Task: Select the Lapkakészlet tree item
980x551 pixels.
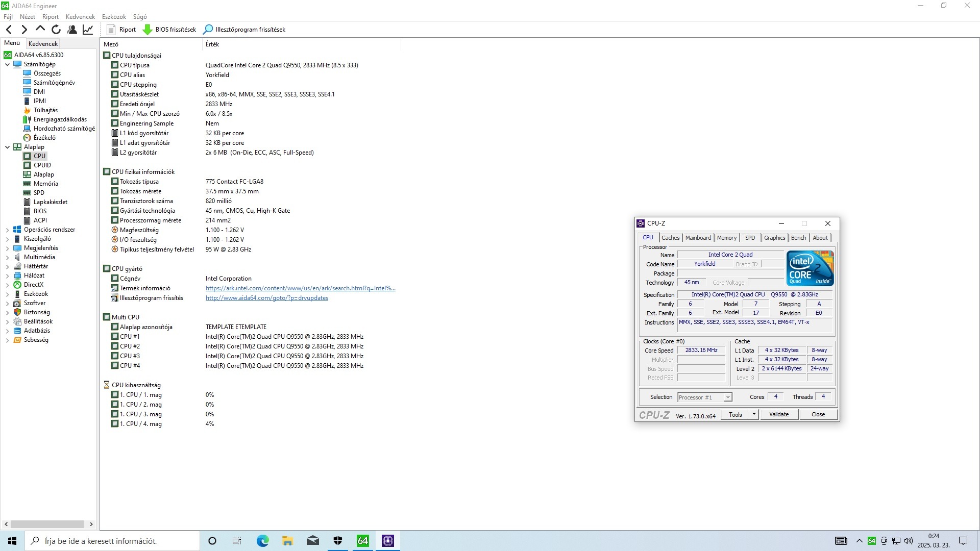Action: 50,202
